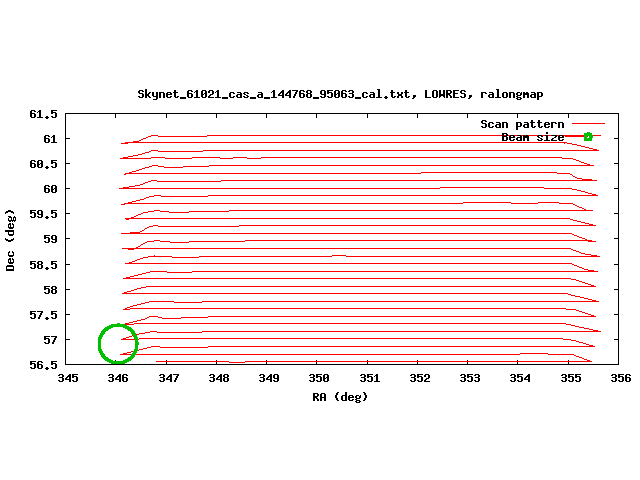Click the x-axis tick label 352
The width and height of the screenshot is (640, 480).
pos(420,378)
